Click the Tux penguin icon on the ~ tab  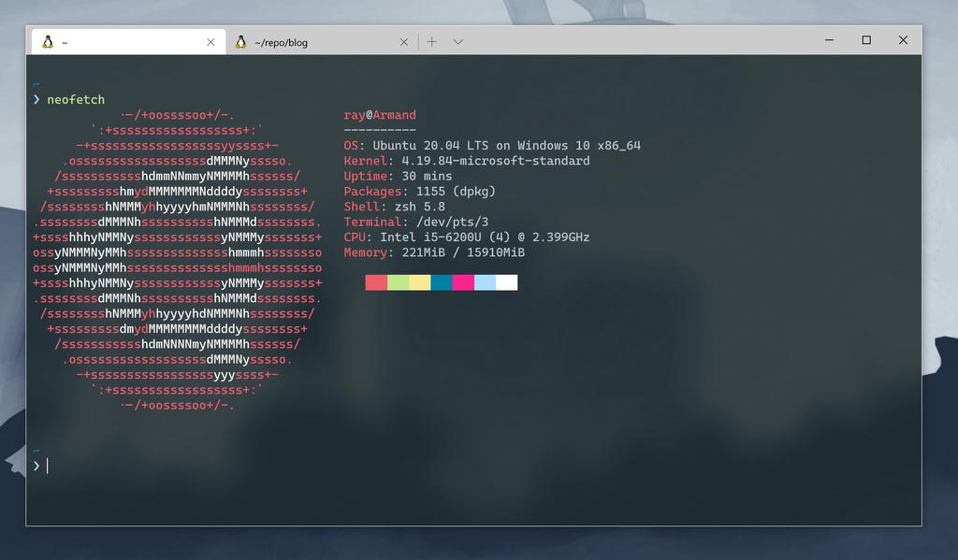[48, 41]
